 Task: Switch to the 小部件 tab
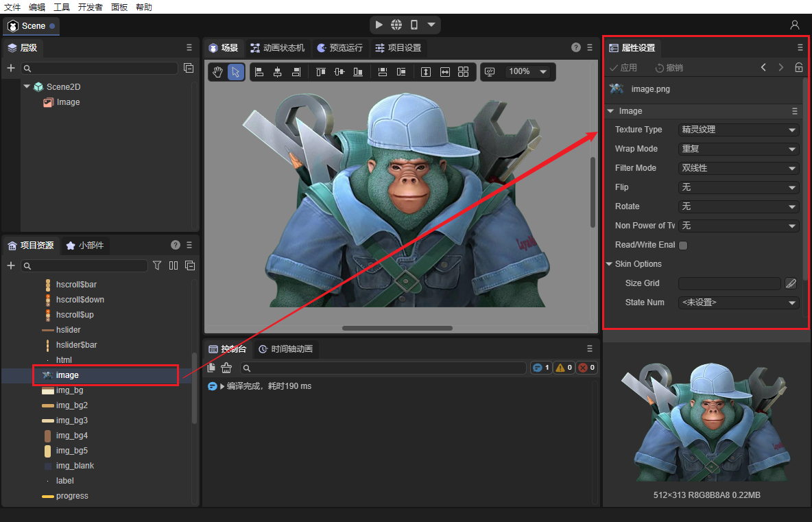click(x=85, y=246)
